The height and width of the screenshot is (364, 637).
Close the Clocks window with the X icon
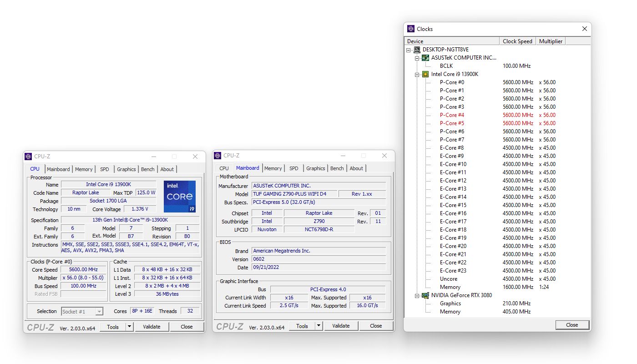(585, 29)
